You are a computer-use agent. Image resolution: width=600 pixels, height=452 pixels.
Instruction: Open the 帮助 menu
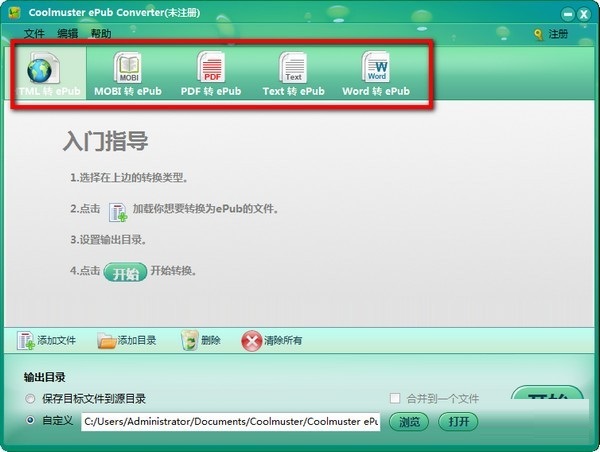(x=101, y=34)
